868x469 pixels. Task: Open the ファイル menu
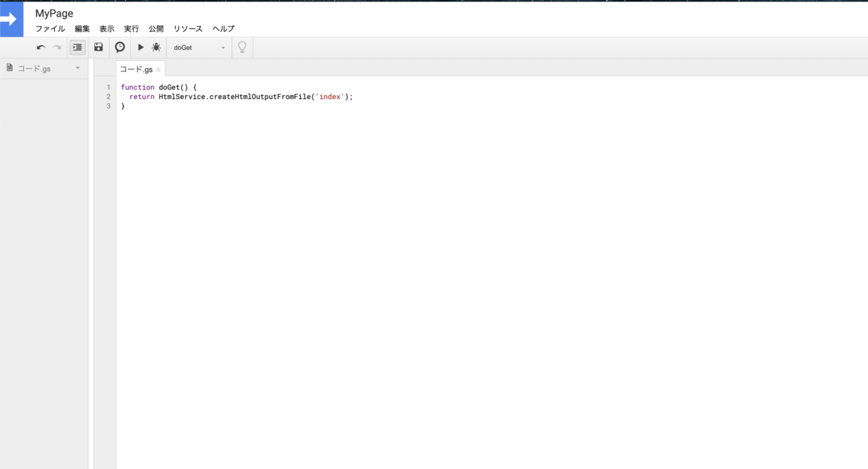[x=51, y=29]
